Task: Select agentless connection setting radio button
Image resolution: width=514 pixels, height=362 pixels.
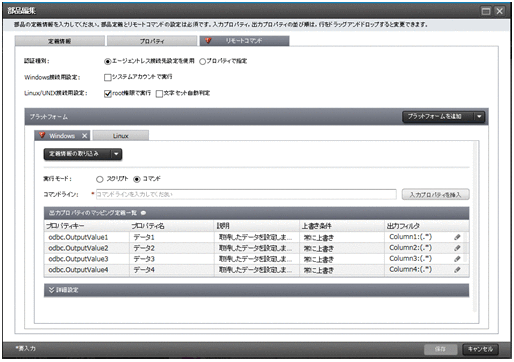Action: click(x=107, y=62)
